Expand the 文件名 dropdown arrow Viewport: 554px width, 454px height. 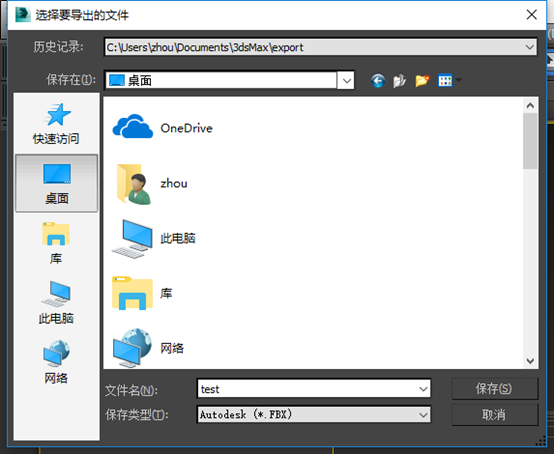coord(423,389)
